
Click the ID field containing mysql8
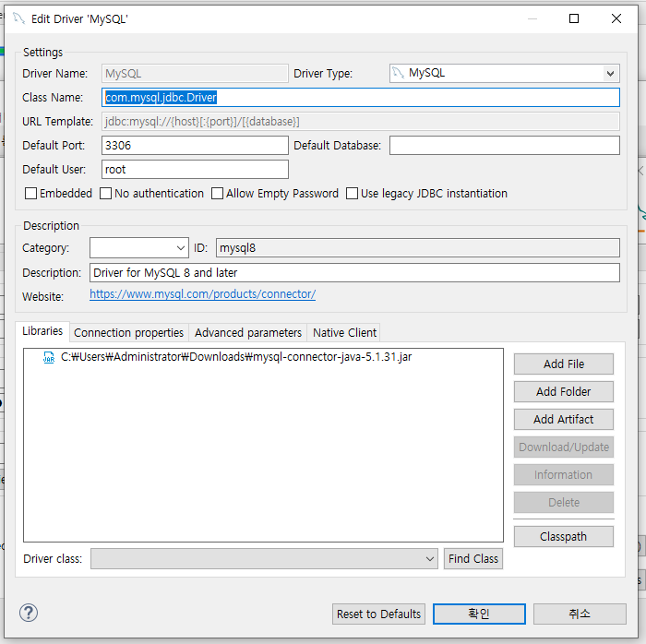tap(418, 248)
